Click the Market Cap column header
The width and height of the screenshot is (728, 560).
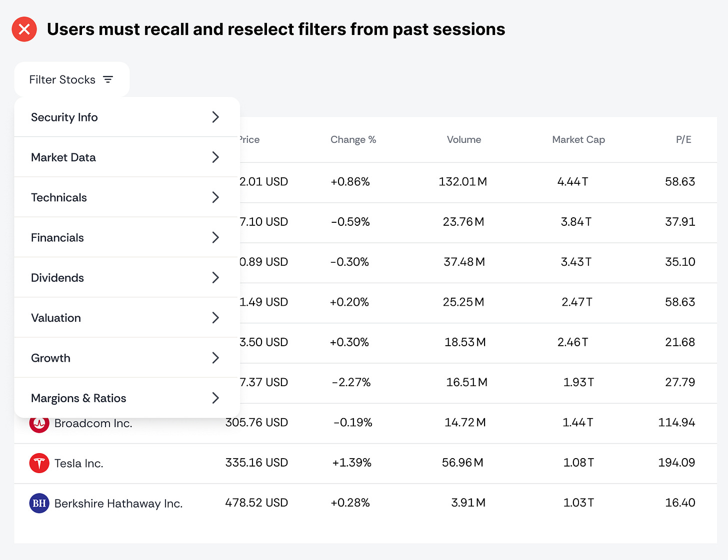(578, 140)
